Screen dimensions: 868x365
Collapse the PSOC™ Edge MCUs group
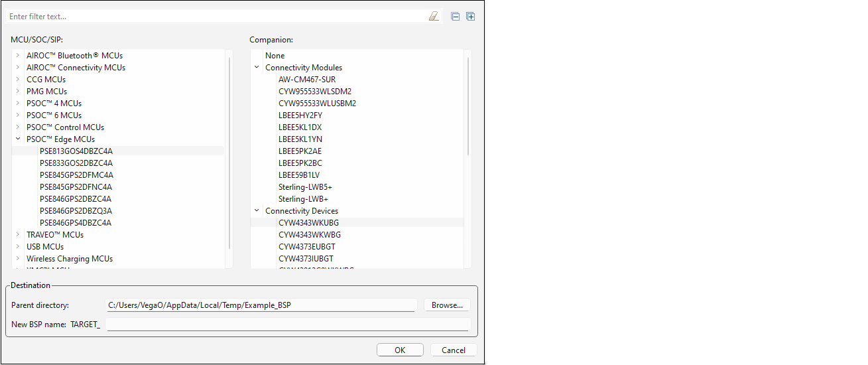(x=18, y=139)
